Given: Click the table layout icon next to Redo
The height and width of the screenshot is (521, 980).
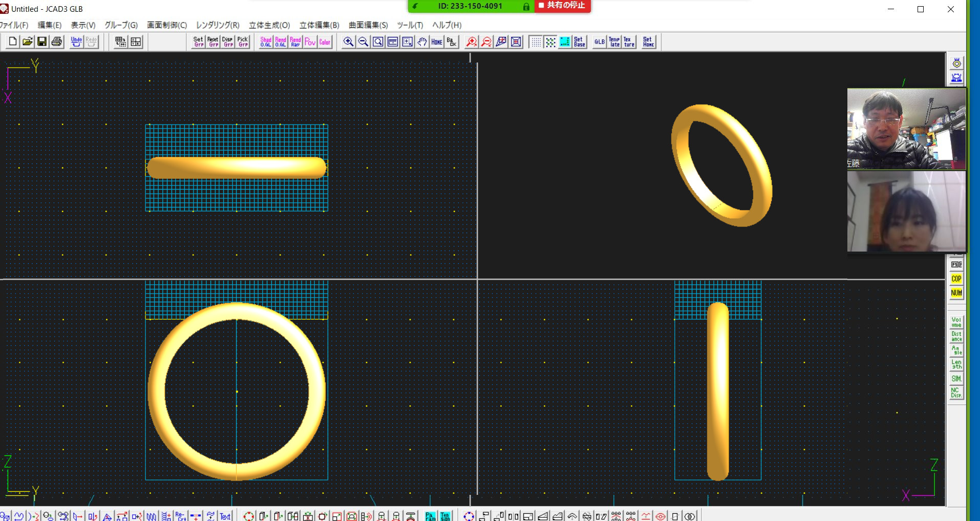Looking at the screenshot, I should click(x=121, y=42).
